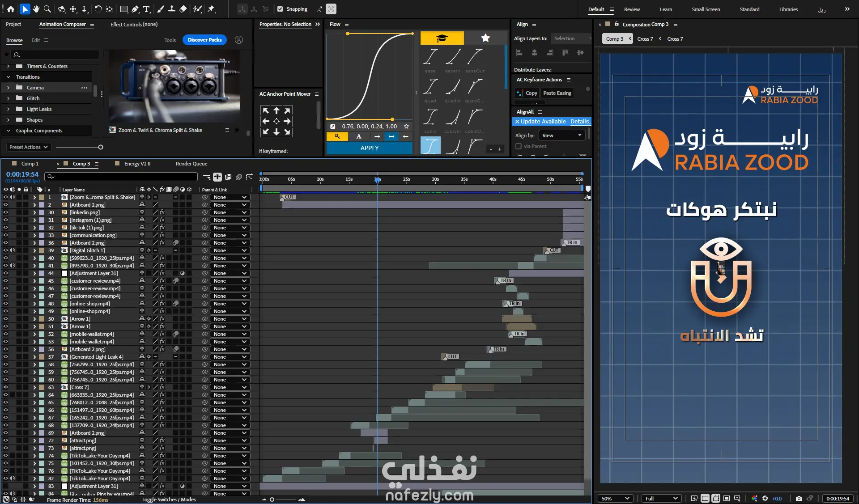Move anchor point to bottom-right arrow

(x=287, y=132)
